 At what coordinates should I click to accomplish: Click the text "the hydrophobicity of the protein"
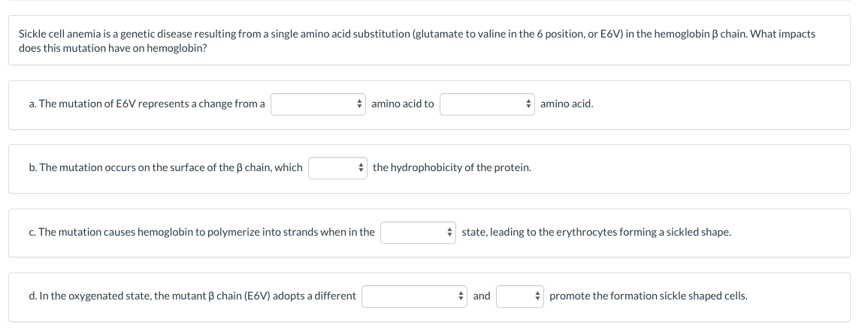(452, 167)
